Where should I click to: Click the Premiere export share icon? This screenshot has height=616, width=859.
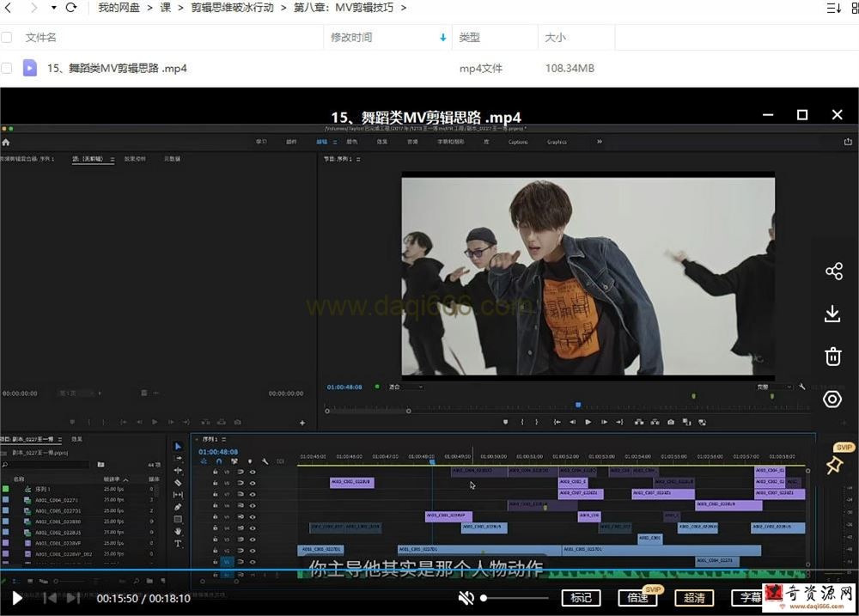point(848,142)
